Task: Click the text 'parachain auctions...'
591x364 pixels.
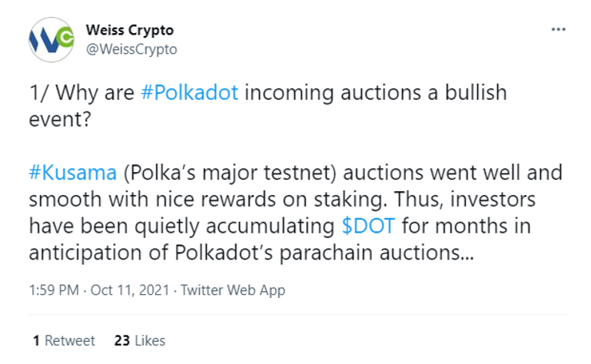Action: [x=376, y=253]
